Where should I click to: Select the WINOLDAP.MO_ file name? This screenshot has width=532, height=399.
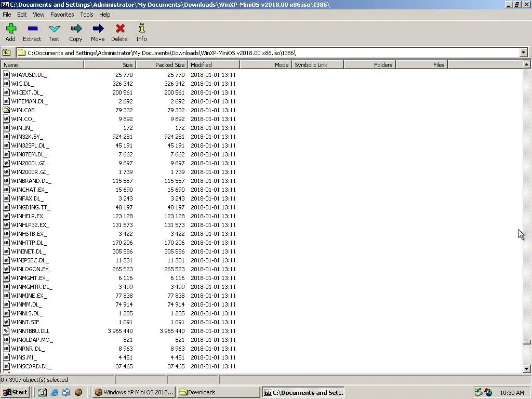(32, 340)
